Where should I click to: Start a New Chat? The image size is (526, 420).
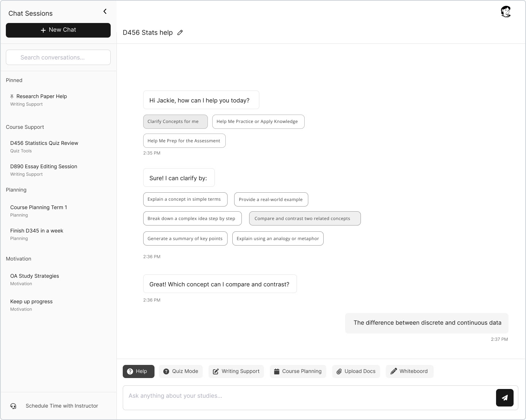point(58,30)
